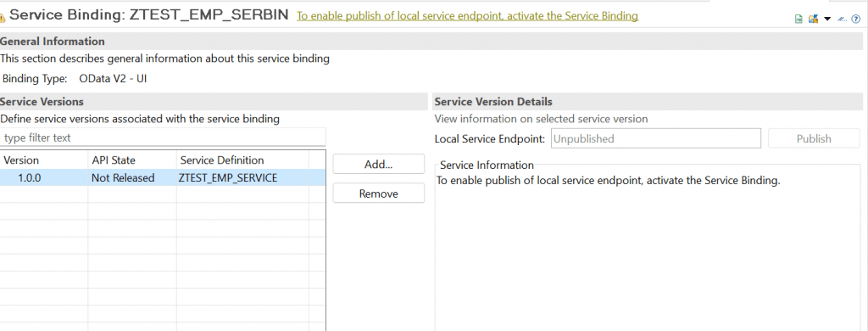Click the Publish button
Image resolution: width=868 pixels, height=331 pixels.
tap(814, 138)
